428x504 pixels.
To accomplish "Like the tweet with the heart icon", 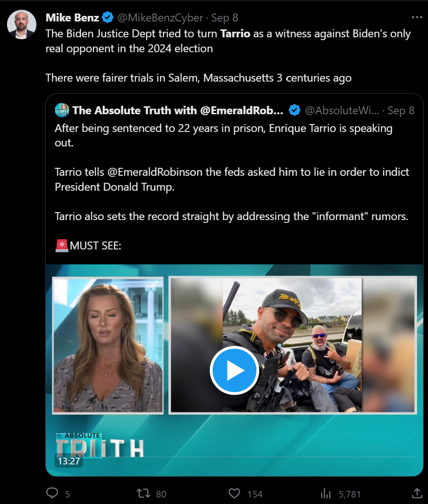I will 235,493.
